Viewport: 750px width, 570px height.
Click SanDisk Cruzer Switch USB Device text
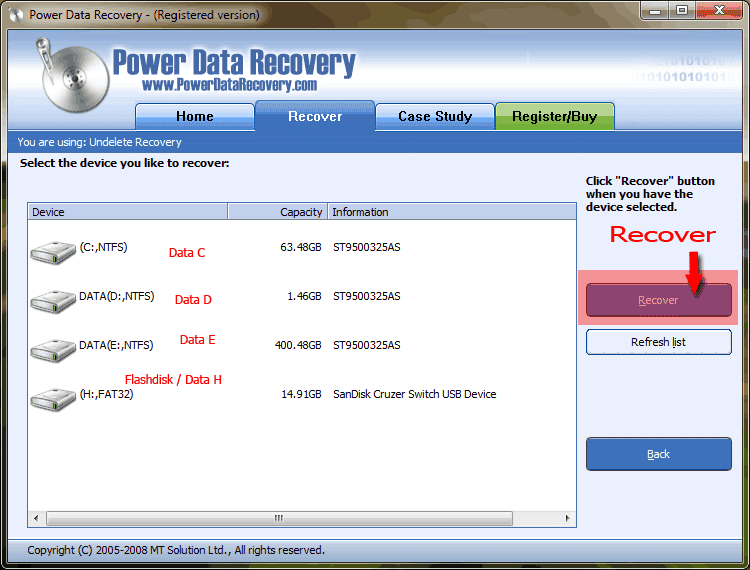(415, 394)
